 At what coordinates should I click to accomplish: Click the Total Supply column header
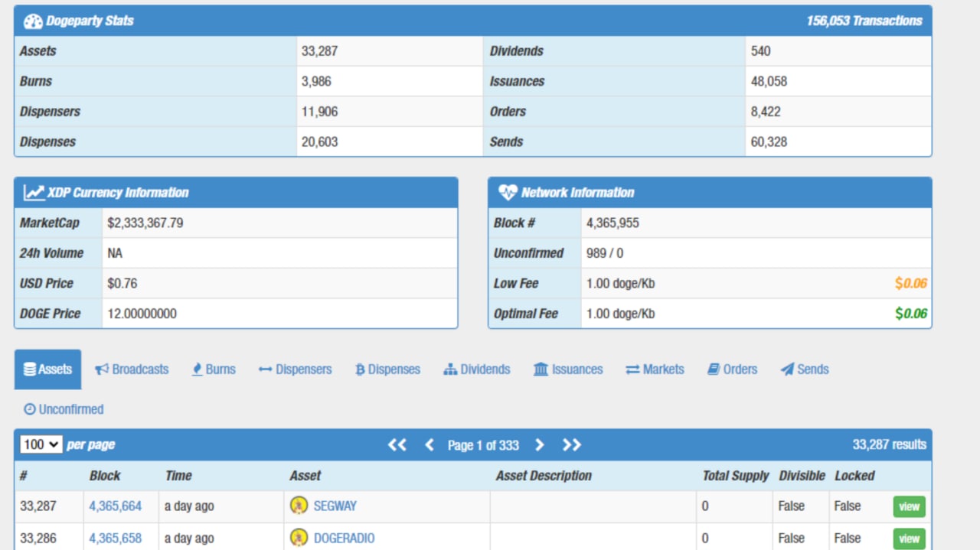pos(735,476)
